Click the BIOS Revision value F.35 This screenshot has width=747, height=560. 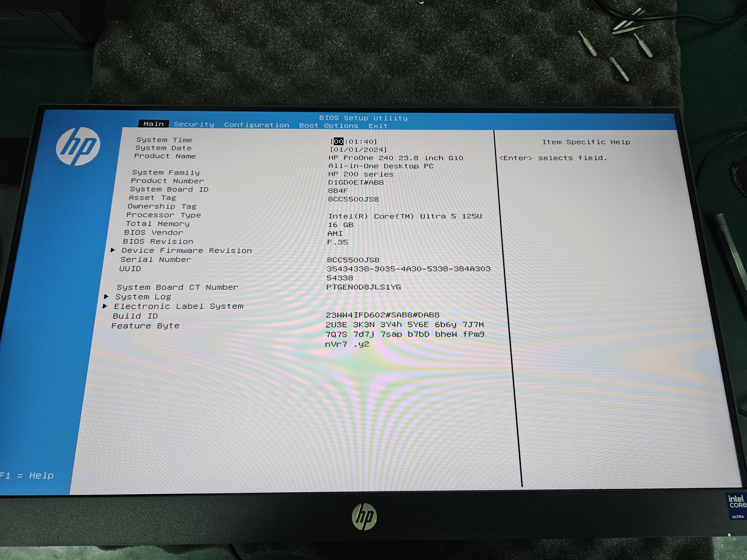[x=337, y=242]
